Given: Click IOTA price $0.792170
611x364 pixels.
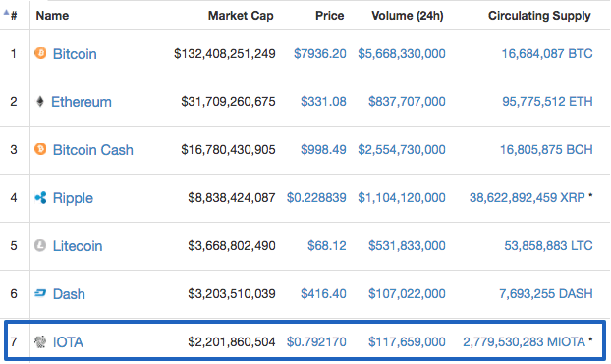Looking at the screenshot, I should 316,341.
